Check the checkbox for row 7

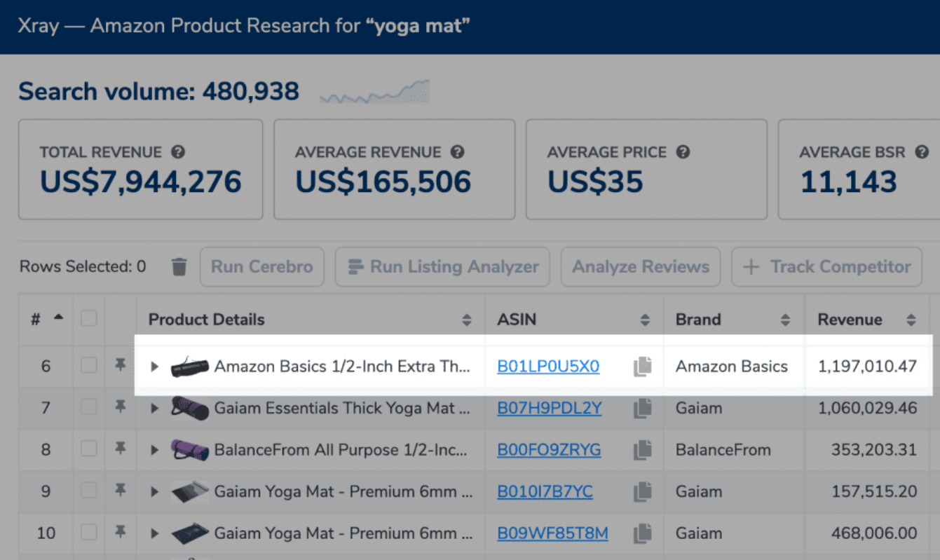pyautogui.click(x=89, y=408)
